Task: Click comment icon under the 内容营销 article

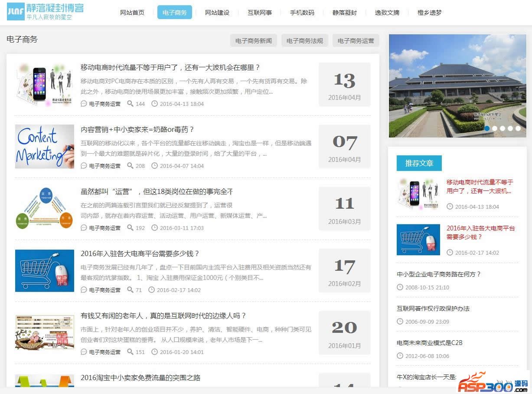Action: point(84,166)
